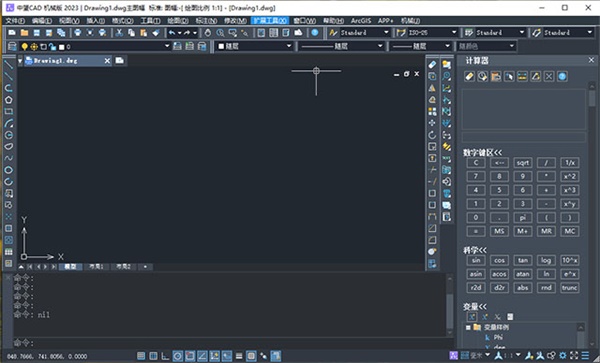Switch to the 布局1 layout tab

pyautogui.click(x=96, y=267)
